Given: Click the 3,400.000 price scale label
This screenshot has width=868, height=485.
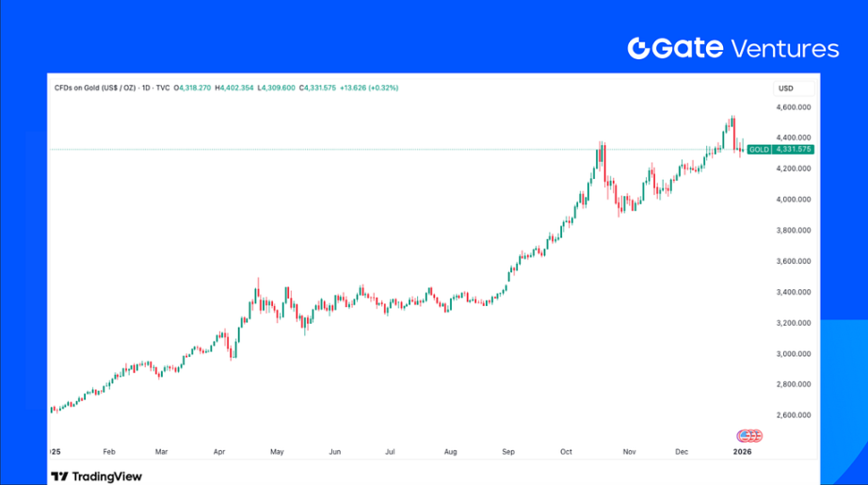Looking at the screenshot, I should tap(792, 292).
